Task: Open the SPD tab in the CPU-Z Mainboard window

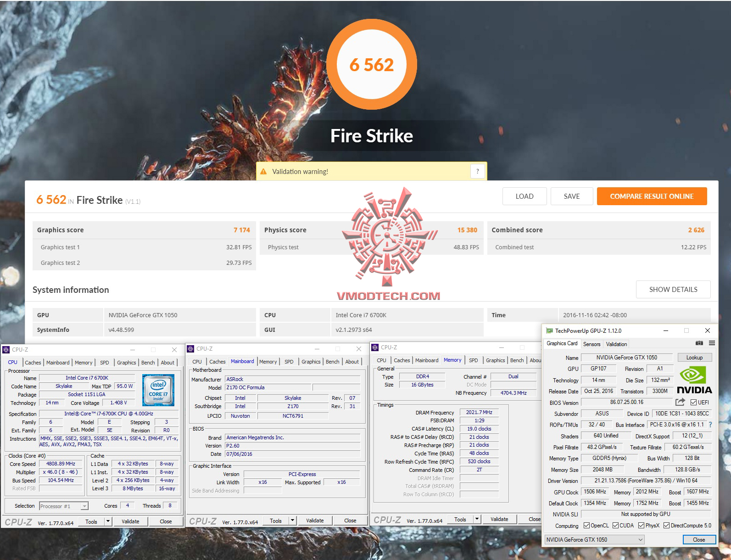Action: tap(289, 362)
